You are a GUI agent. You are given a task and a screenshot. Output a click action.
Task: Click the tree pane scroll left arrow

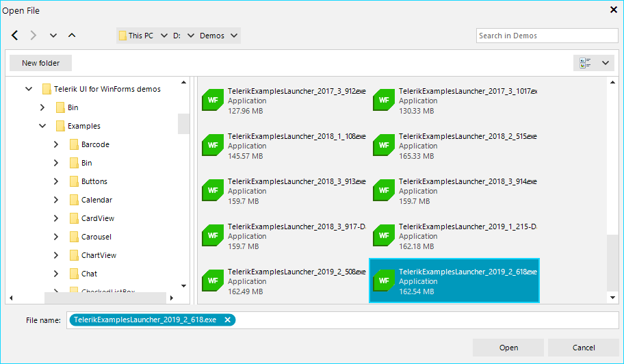[x=11, y=298]
